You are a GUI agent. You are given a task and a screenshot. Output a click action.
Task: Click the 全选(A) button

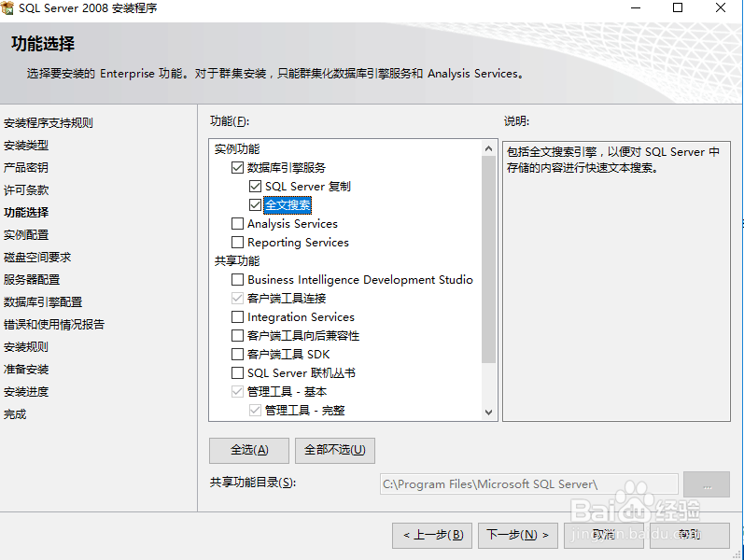click(249, 451)
